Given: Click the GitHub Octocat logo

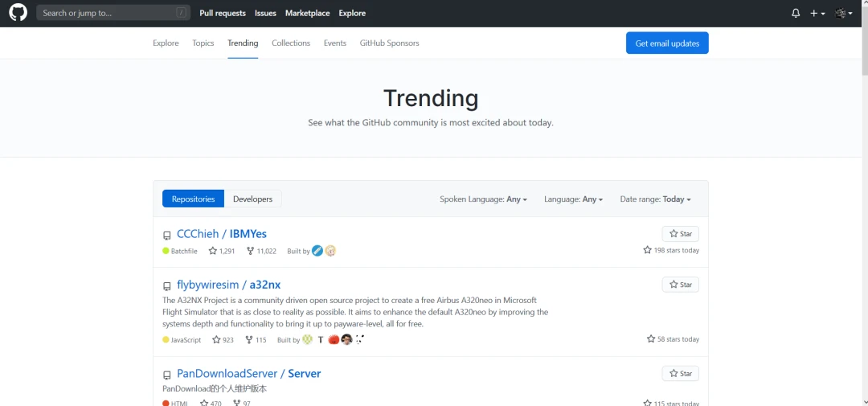Looking at the screenshot, I should click(x=18, y=13).
